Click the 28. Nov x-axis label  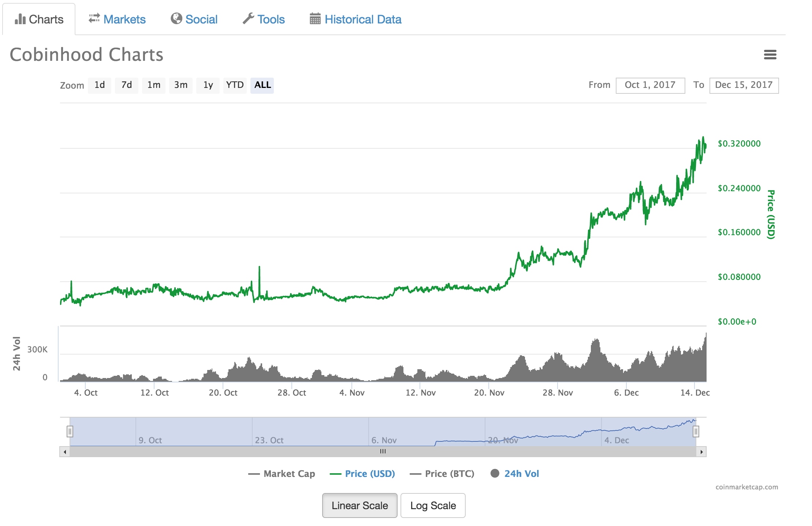[x=558, y=393]
